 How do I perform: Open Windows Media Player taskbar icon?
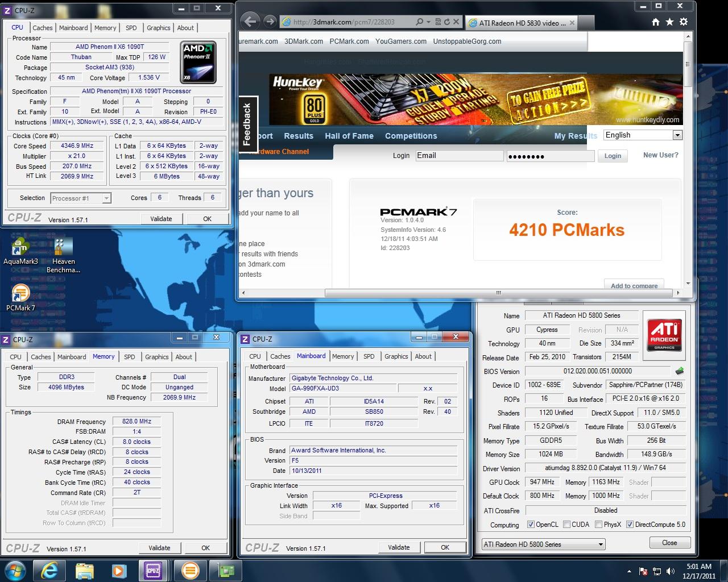[118, 571]
